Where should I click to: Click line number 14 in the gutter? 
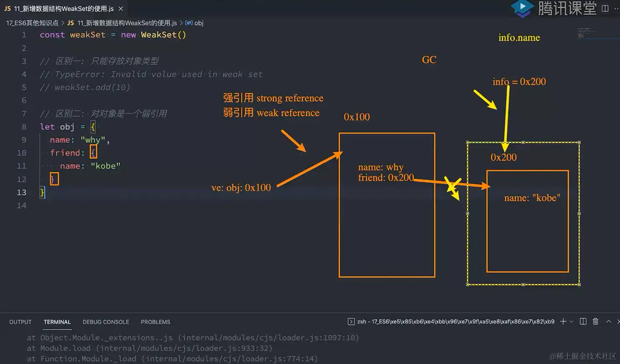tap(21, 205)
